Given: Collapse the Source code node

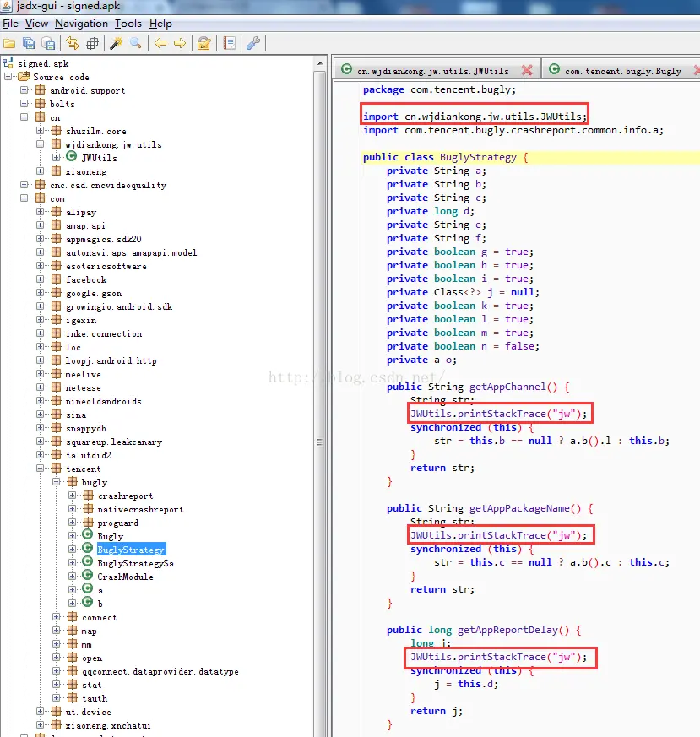Looking at the screenshot, I should tap(8, 76).
